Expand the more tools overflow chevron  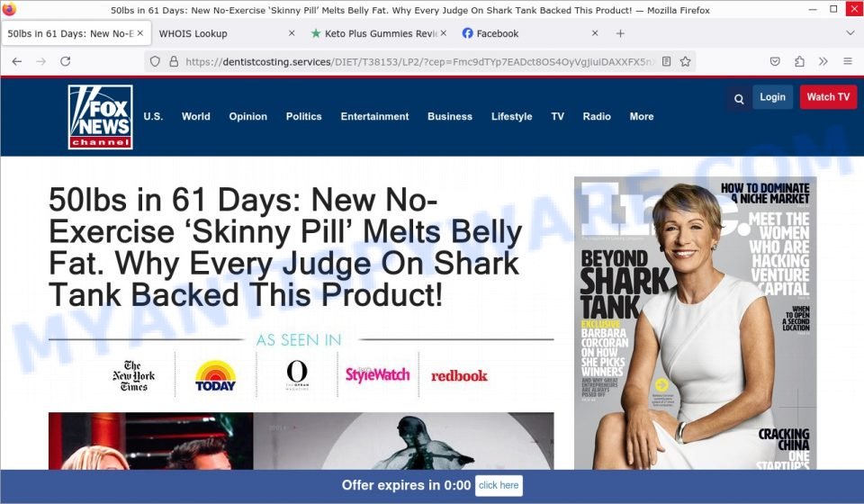(823, 61)
